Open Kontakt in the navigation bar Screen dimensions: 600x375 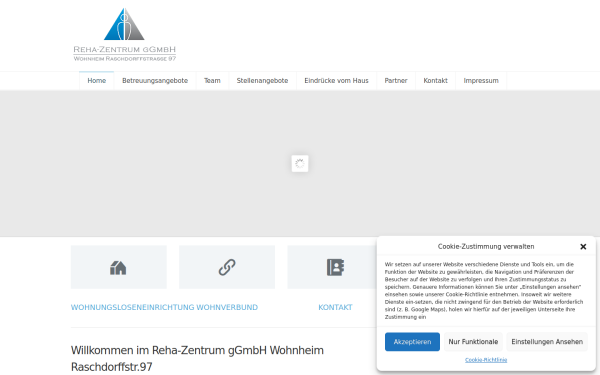(435, 81)
